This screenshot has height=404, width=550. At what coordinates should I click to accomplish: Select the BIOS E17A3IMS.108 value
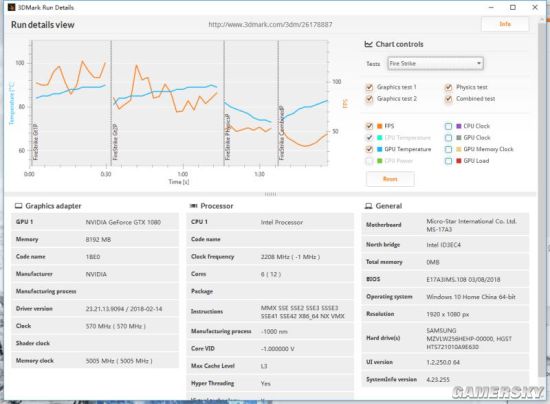pyautogui.click(x=463, y=280)
